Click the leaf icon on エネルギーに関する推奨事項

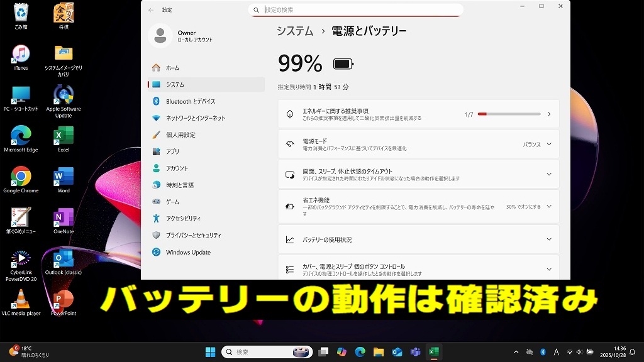(290, 113)
